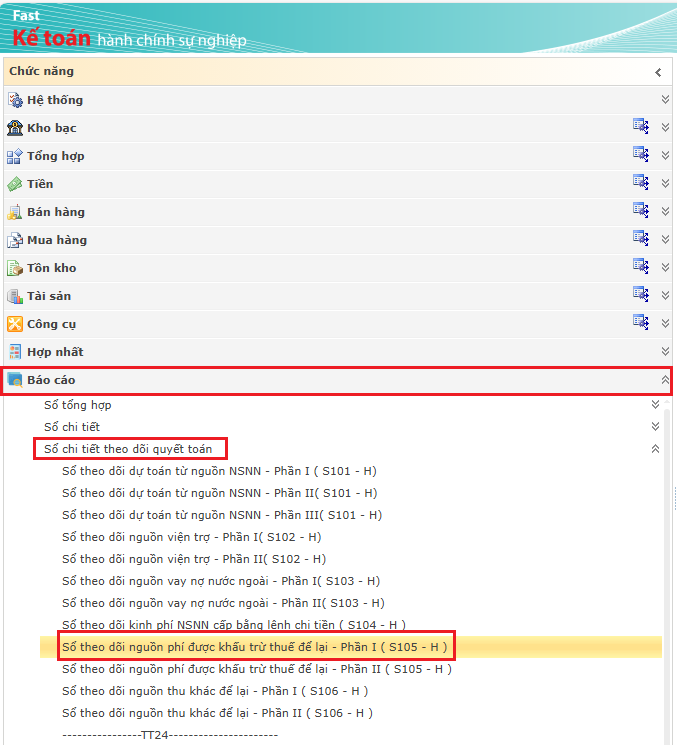The height and width of the screenshot is (745, 677).
Task: Open vay nợ nước ngoài Phần II (S103-H)
Action: click(x=223, y=603)
